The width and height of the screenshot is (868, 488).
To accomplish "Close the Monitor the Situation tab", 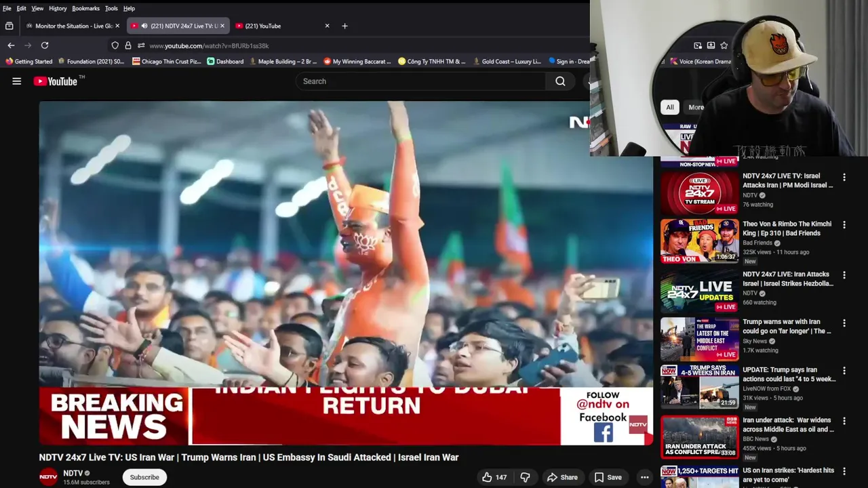I will coord(117,26).
